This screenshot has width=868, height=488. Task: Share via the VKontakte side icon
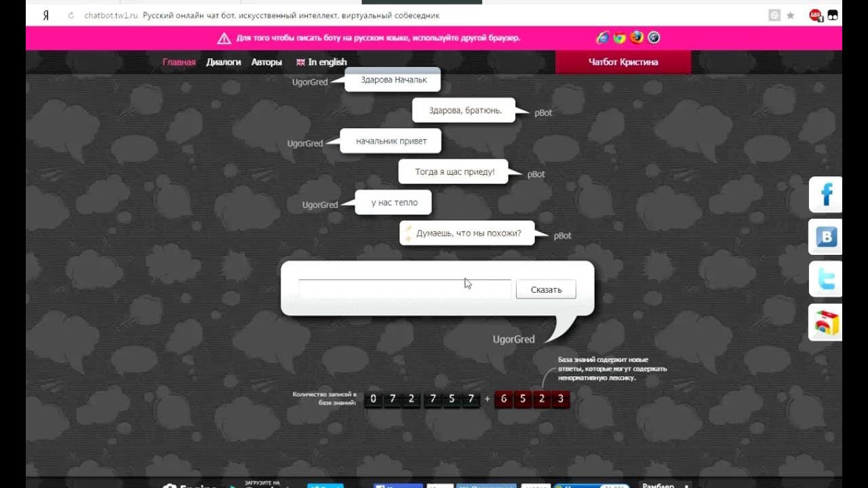(826, 237)
